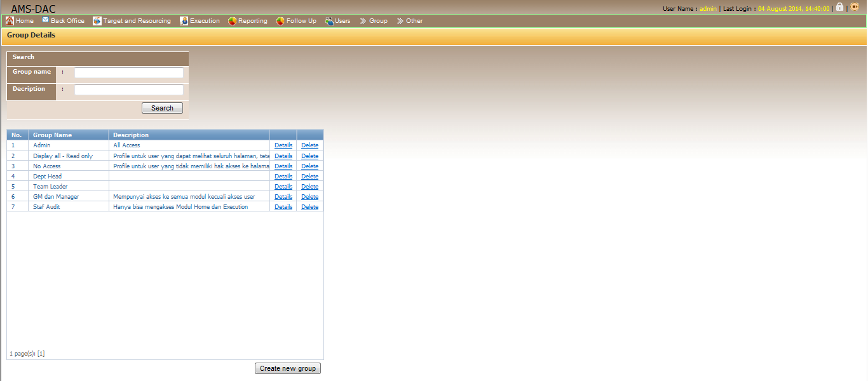Click the Target and Resourcing icon
Viewport: 868px width, 381px height.
point(97,21)
